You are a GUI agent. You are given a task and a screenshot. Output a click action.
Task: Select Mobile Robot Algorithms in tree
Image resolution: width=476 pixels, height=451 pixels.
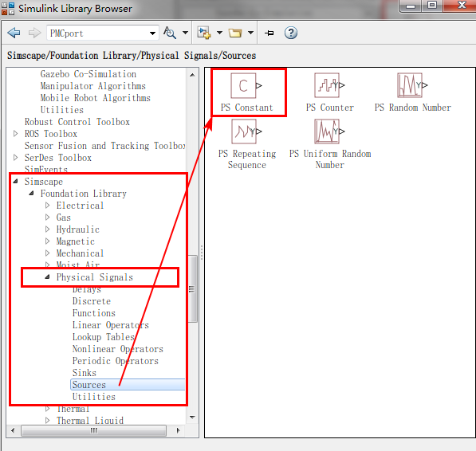pos(96,98)
